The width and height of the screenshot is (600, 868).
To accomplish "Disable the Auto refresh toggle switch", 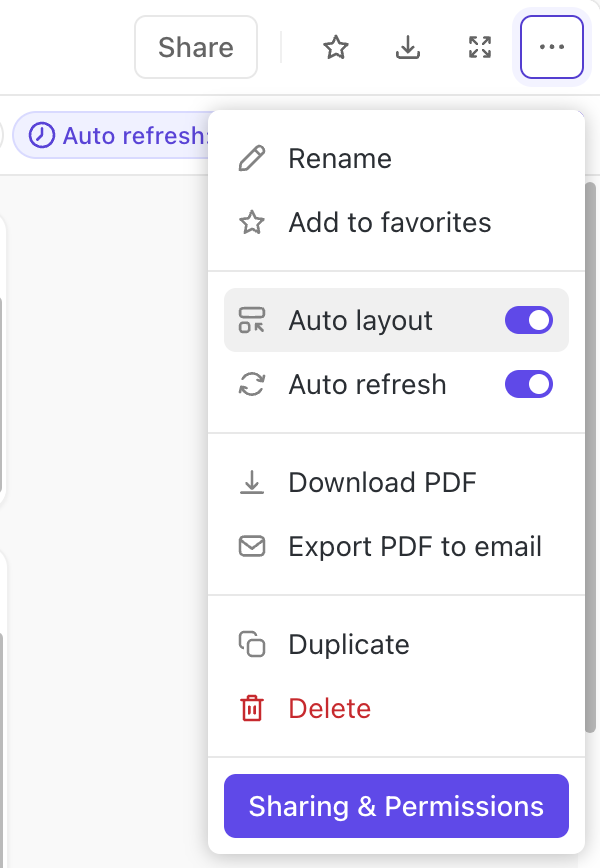I will coord(528,385).
